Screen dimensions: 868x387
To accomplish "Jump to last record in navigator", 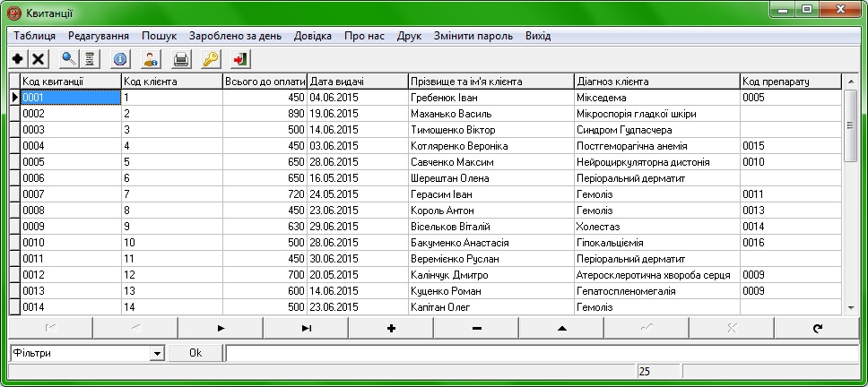I will click(x=306, y=328).
